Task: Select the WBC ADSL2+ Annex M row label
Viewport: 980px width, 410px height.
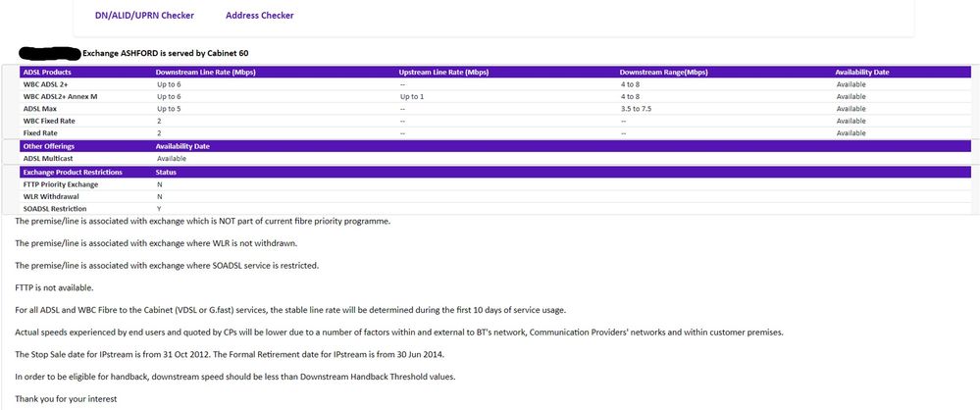Action: (x=60, y=97)
